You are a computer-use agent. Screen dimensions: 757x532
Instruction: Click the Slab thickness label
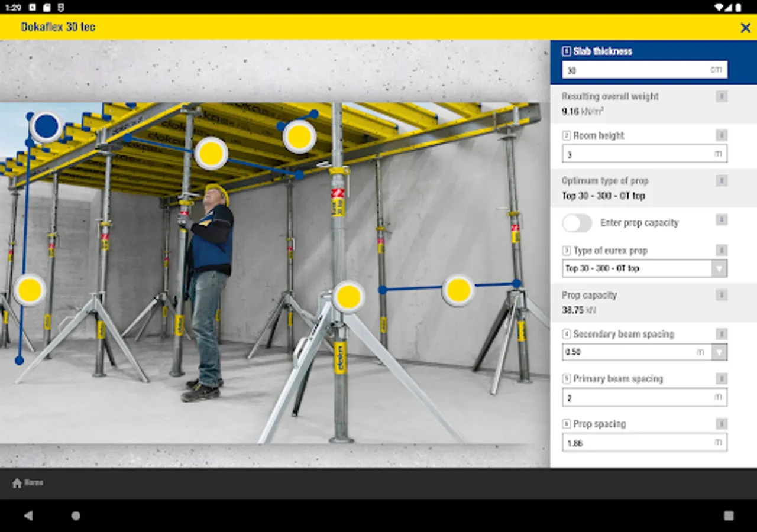point(603,51)
